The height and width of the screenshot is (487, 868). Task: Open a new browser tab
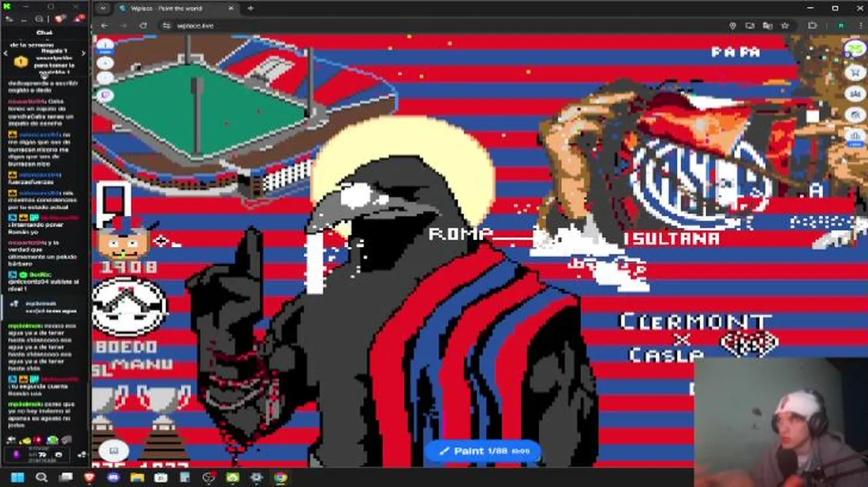[x=251, y=9]
